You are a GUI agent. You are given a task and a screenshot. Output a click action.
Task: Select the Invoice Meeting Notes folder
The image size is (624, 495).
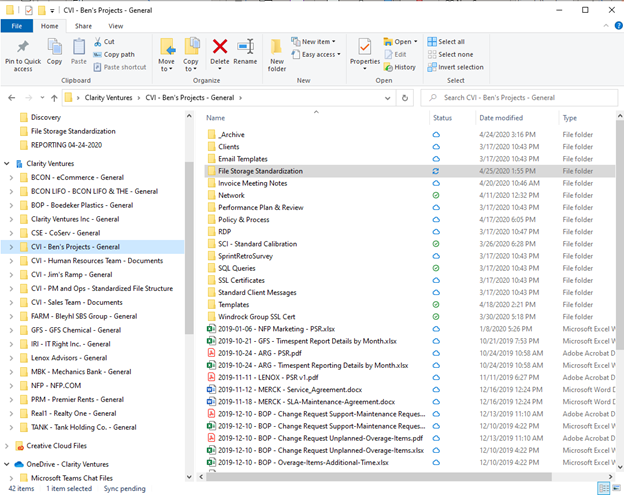click(x=253, y=183)
